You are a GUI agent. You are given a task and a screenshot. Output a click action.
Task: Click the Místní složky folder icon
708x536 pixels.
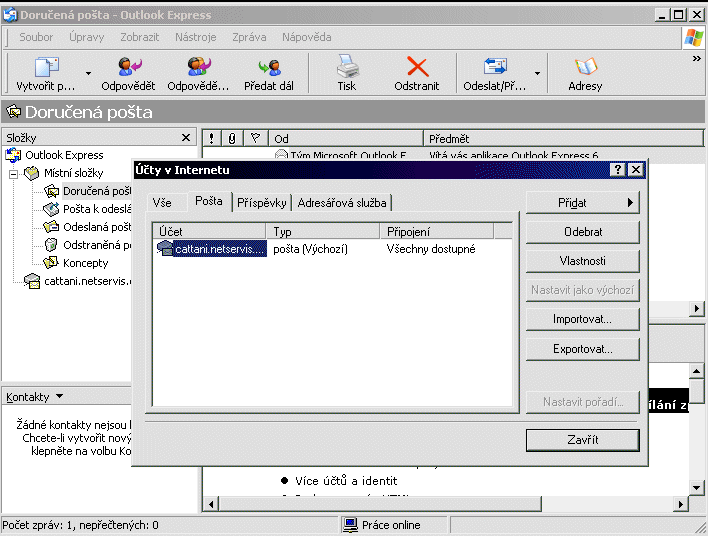32,173
